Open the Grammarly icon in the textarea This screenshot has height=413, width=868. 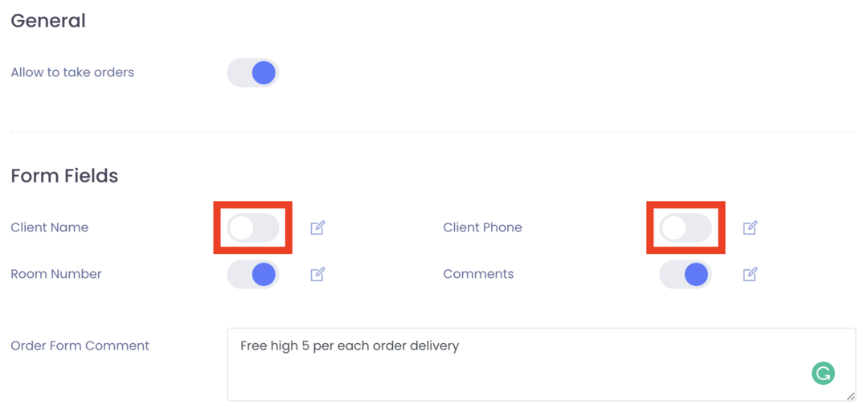click(x=823, y=373)
